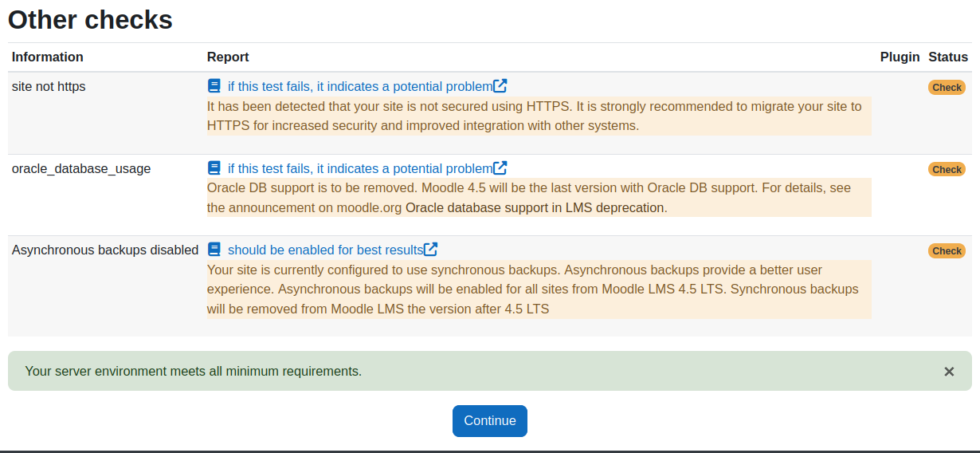
Task: Click the Plugin column header
Action: 900,57
